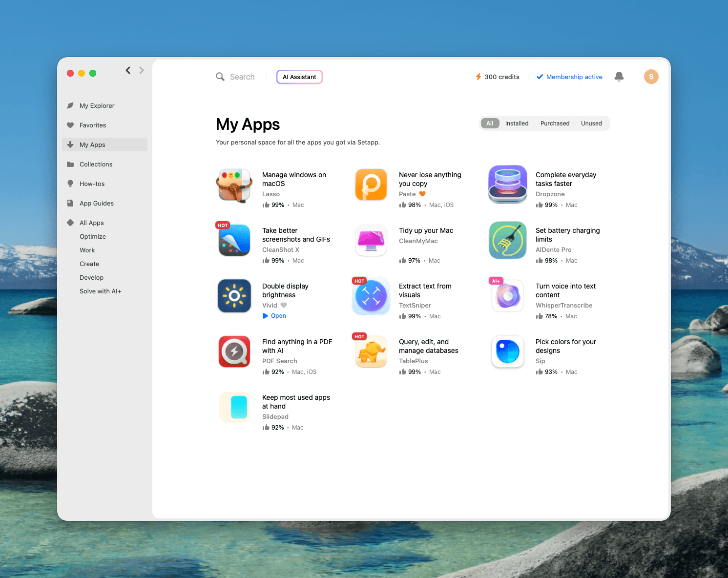Open the WhisperTranscribe app icon
Image resolution: width=728 pixels, height=578 pixels.
click(x=508, y=296)
